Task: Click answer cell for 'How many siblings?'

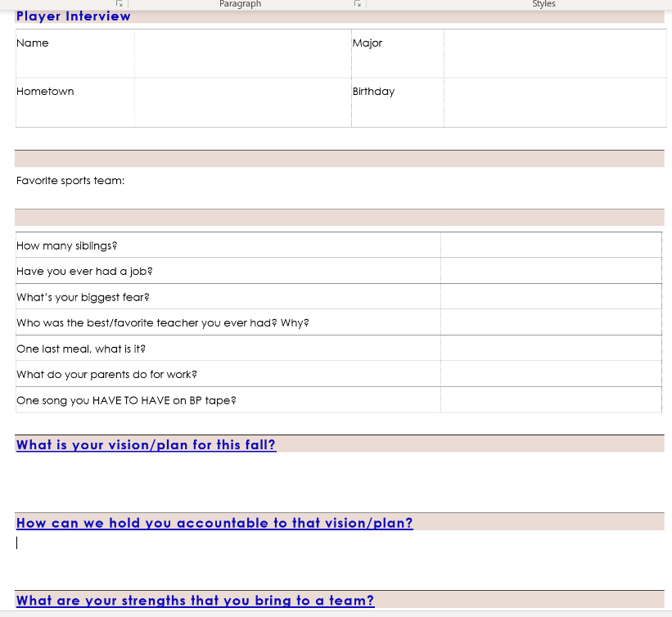Action: [551, 245]
